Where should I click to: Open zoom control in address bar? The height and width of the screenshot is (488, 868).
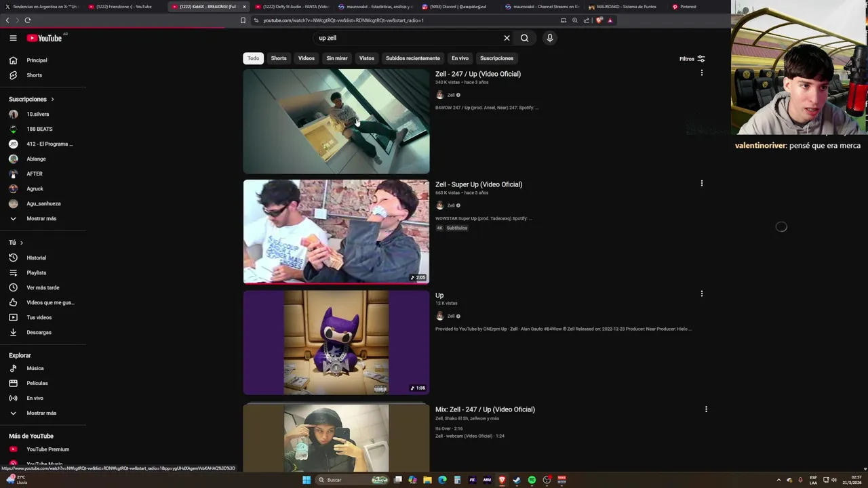pyautogui.click(x=575, y=20)
